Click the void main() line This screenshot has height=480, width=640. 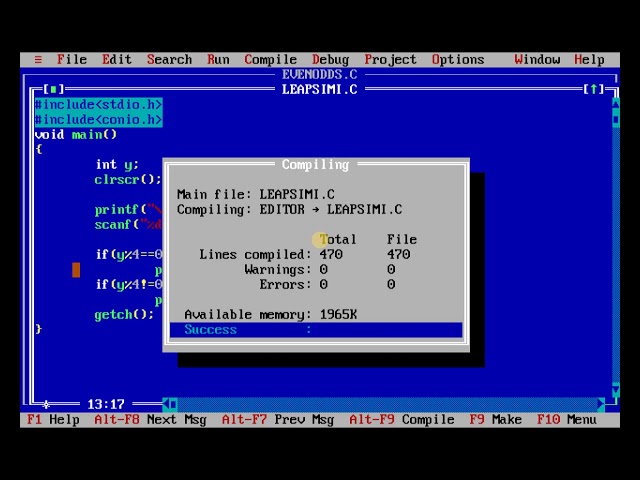tap(76, 135)
